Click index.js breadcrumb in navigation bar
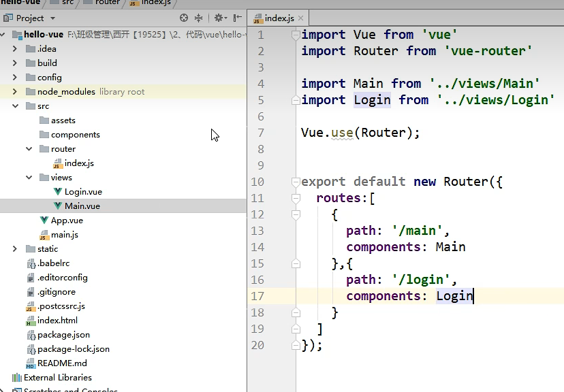564x392 pixels. (x=150, y=3)
